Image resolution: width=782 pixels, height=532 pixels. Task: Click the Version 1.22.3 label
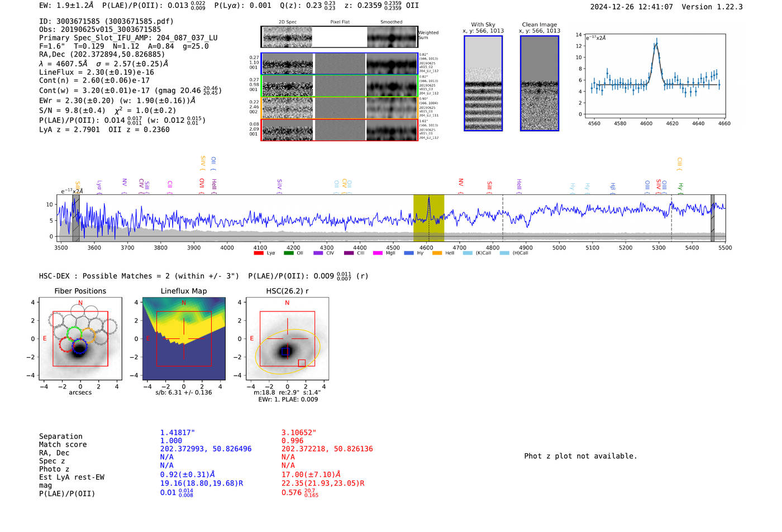(x=712, y=7)
